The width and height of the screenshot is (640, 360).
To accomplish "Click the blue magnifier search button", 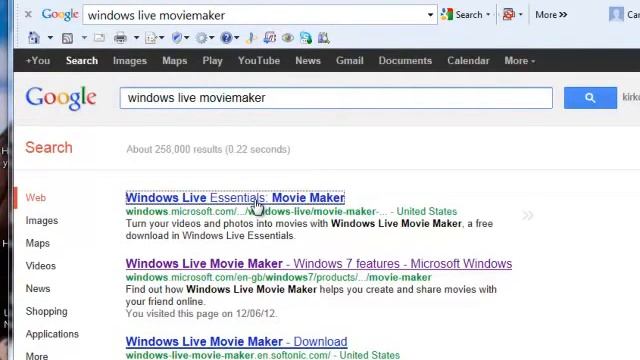I will 590,98.
